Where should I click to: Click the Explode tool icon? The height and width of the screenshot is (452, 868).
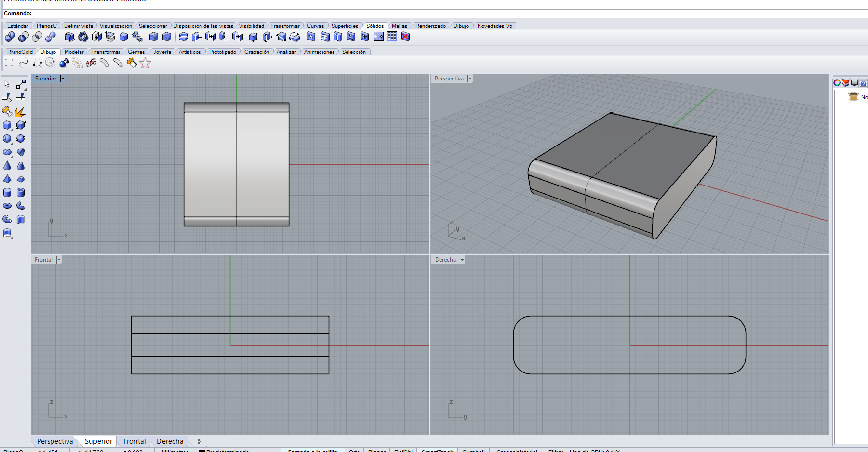point(20,112)
